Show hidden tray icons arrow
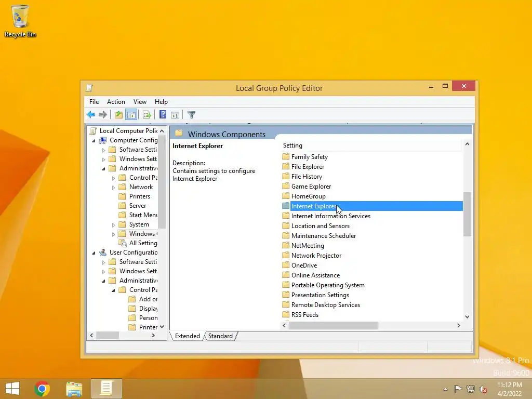This screenshot has width=532, height=399. click(445, 389)
